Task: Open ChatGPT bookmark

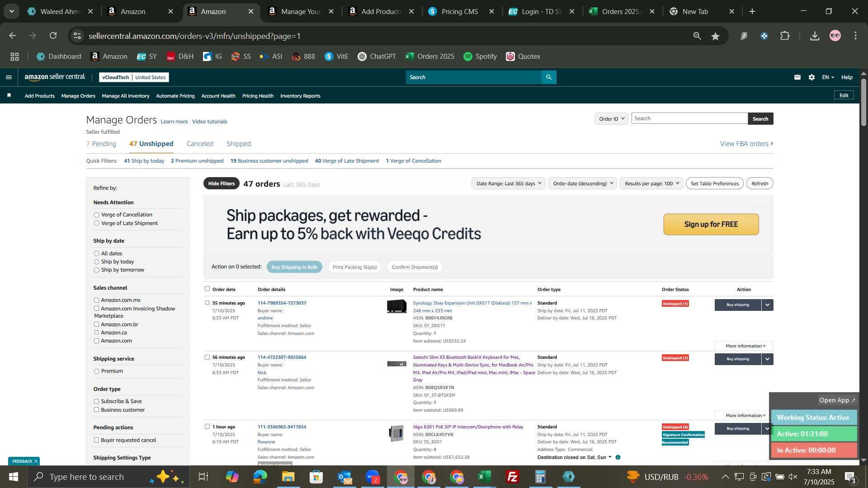Action: coord(377,56)
